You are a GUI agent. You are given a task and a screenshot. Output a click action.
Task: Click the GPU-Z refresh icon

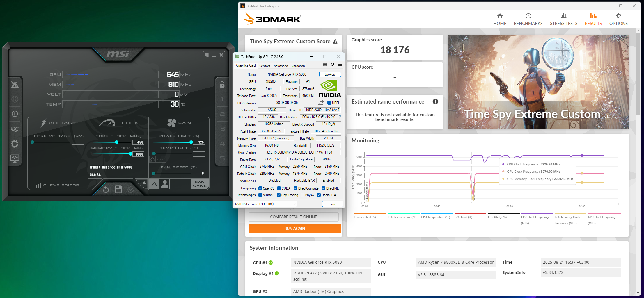coord(332,65)
